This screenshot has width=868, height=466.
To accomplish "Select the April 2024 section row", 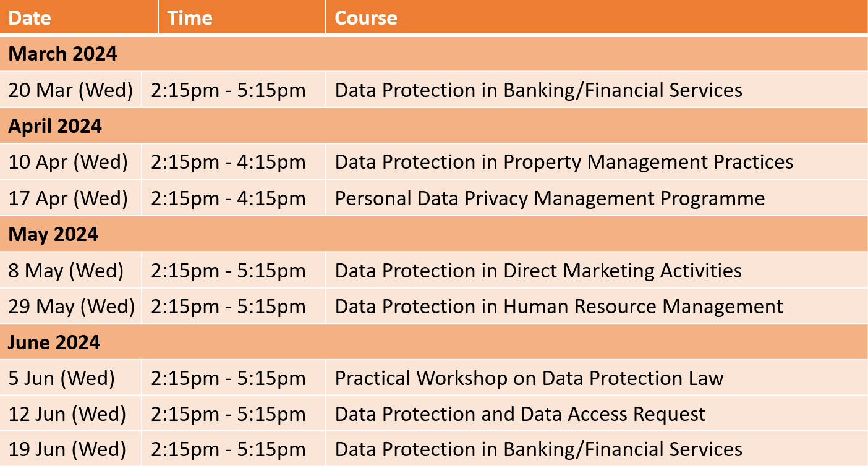I will (434, 126).
